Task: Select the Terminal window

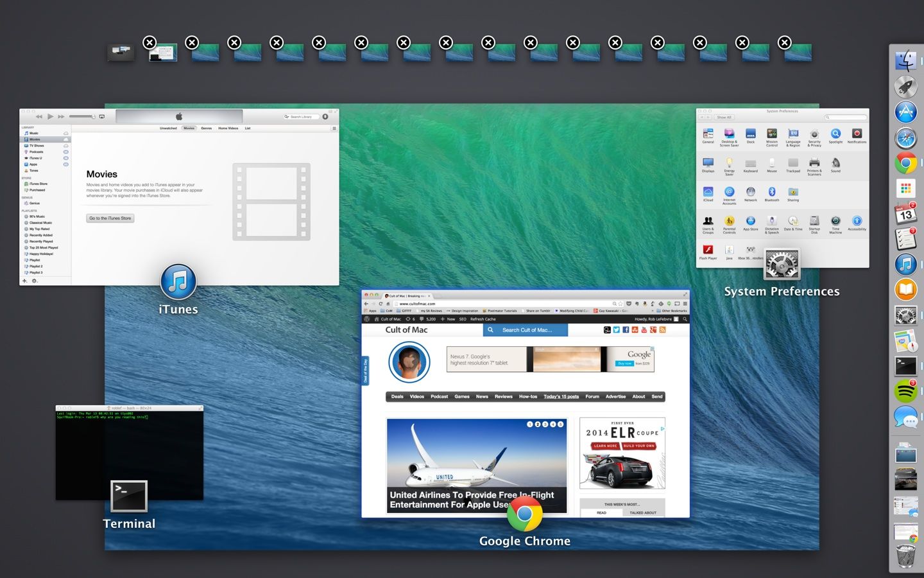Action: click(x=129, y=453)
